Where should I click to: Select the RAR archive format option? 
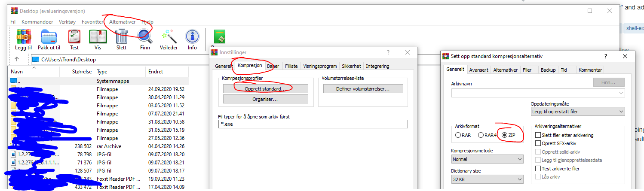(x=458, y=135)
